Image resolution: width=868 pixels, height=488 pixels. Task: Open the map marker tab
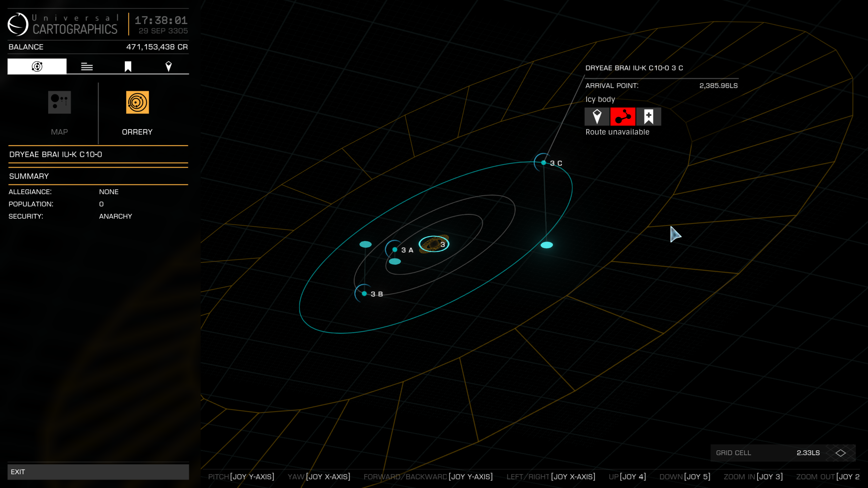click(x=169, y=66)
